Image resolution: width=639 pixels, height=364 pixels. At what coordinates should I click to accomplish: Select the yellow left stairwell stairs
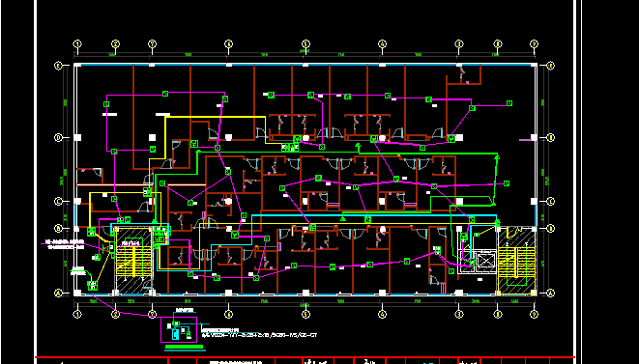tap(133, 262)
